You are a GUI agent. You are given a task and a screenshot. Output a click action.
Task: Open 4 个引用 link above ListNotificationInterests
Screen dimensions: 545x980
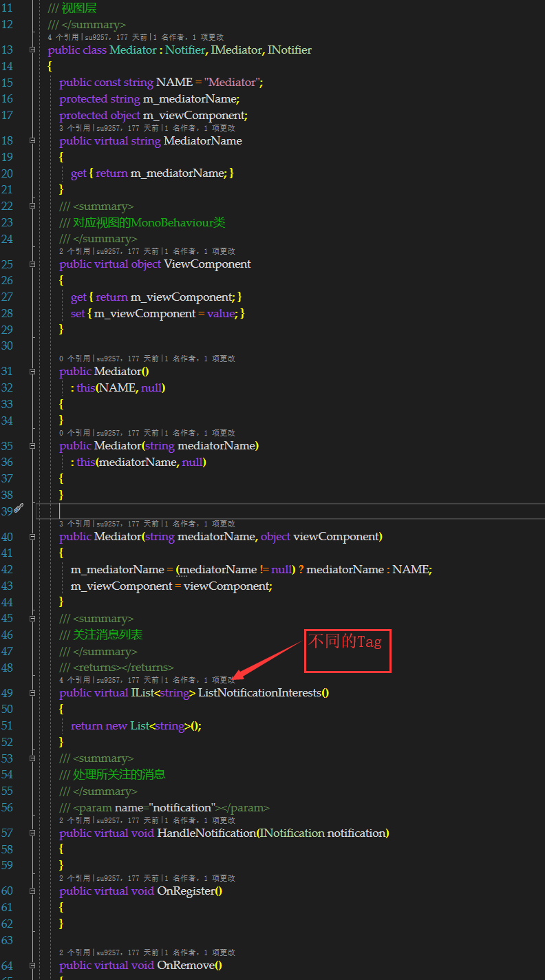(x=75, y=680)
